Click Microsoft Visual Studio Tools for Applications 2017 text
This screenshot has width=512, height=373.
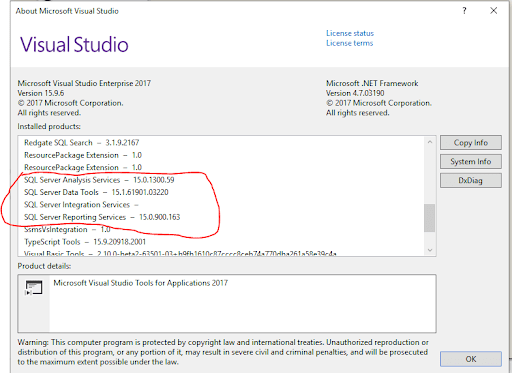coord(141,283)
